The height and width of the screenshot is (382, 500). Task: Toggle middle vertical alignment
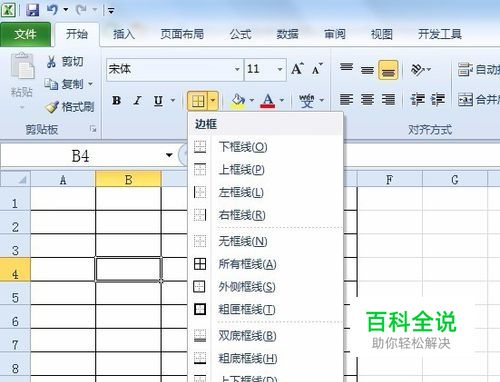tap(367, 69)
